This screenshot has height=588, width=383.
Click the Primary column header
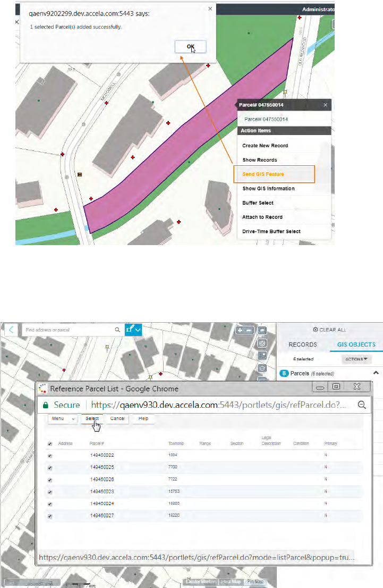point(330,443)
